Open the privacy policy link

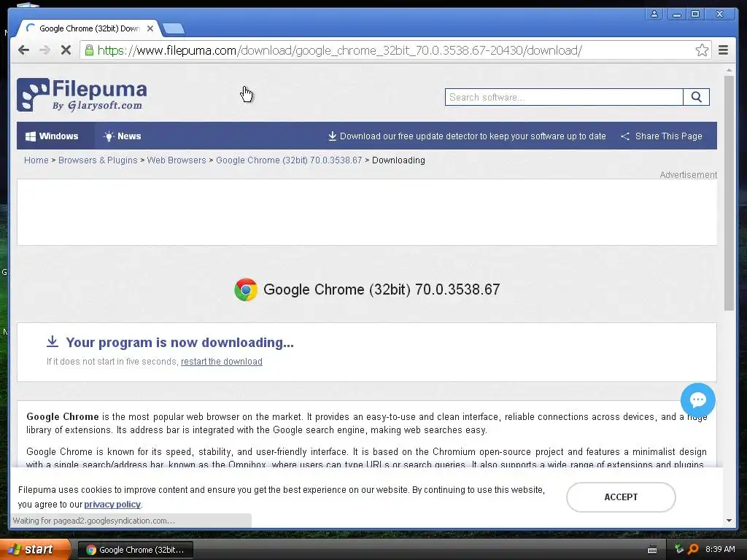click(x=112, y=505)
